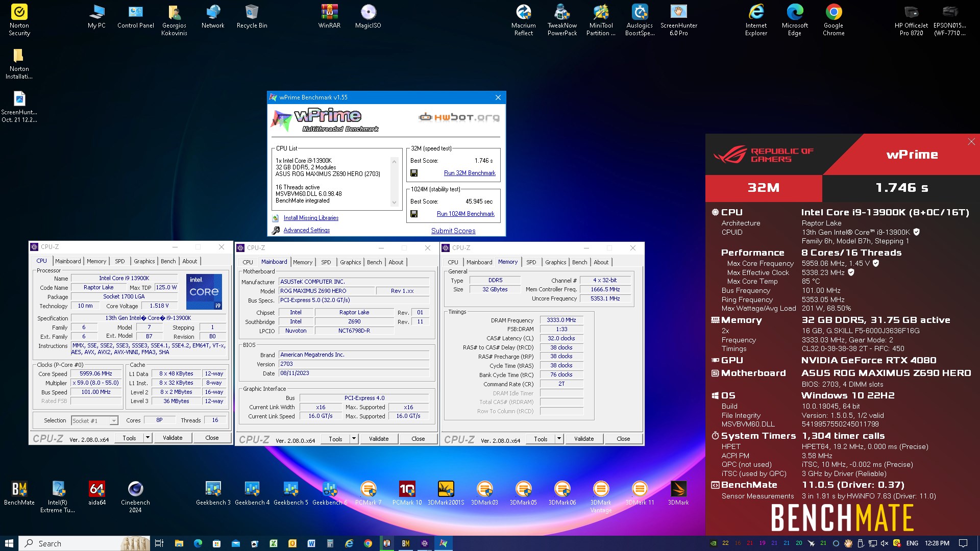Click Close button in middle CPU-Z window
Viewport: 980px width, 551px height.
click(x=418, y=439)
